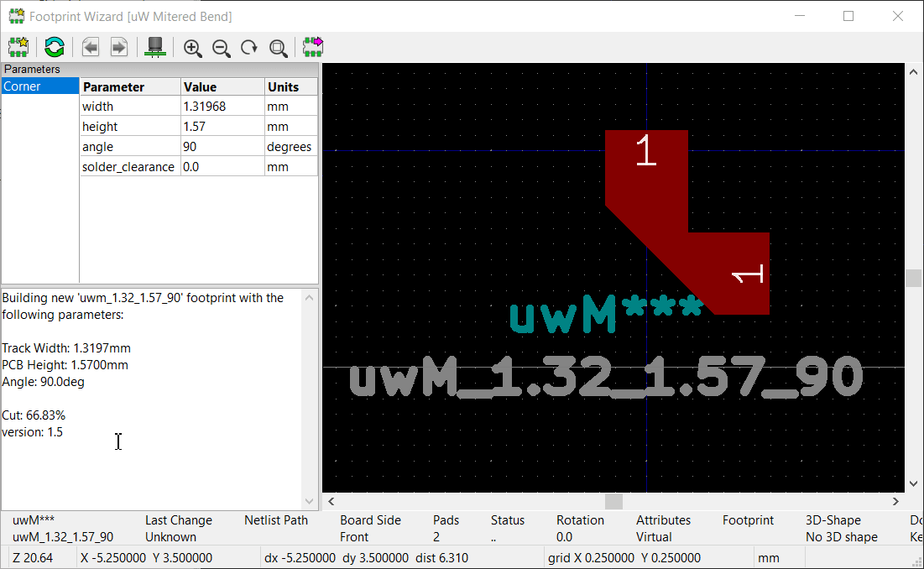Click the Parameter column header
Viewport: 924px width, 569px height.
(x=130, y=86)
